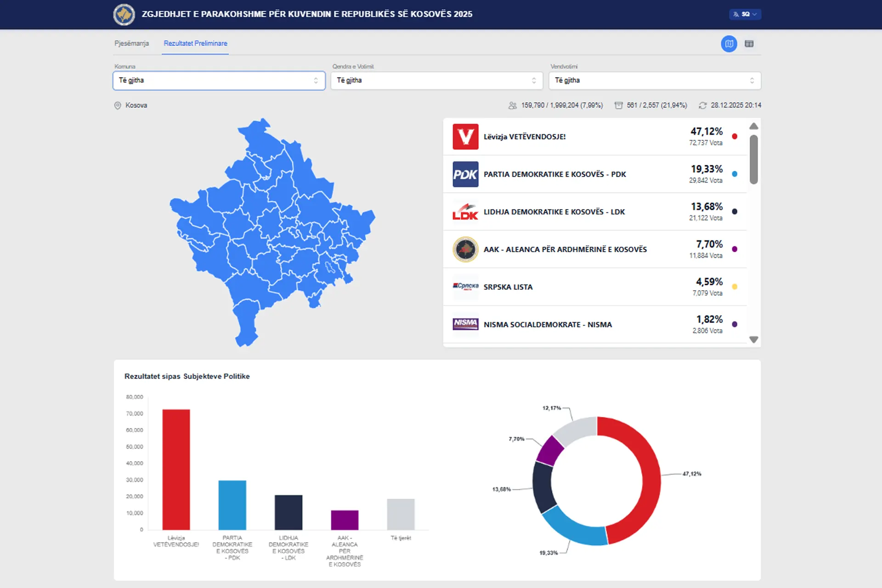Click the voters count people icon
The image size is (882, 588).
(x=513, y=105)
